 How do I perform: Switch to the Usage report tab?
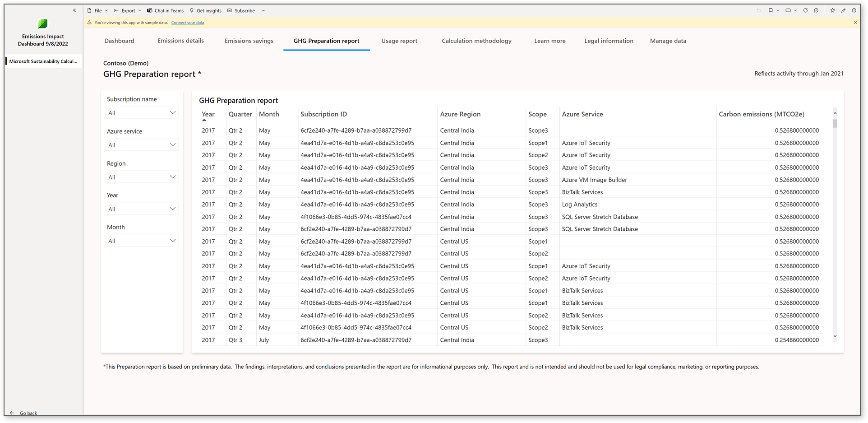[x=399, y=41]
